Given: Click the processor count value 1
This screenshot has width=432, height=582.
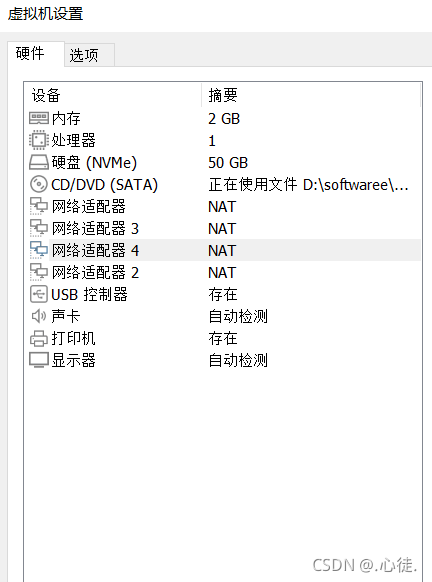Looking at the screenshot, I should pyautogui.click(x=212, y=141).
